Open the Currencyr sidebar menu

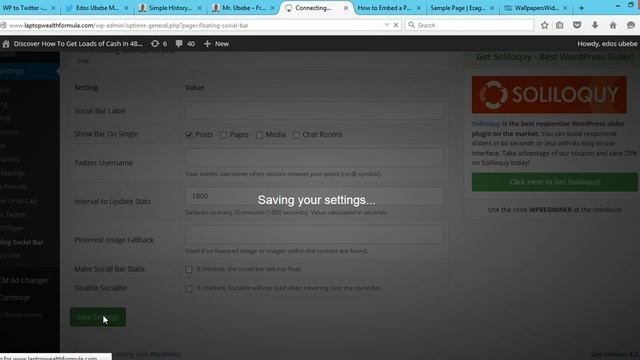[x=16, y=298]
